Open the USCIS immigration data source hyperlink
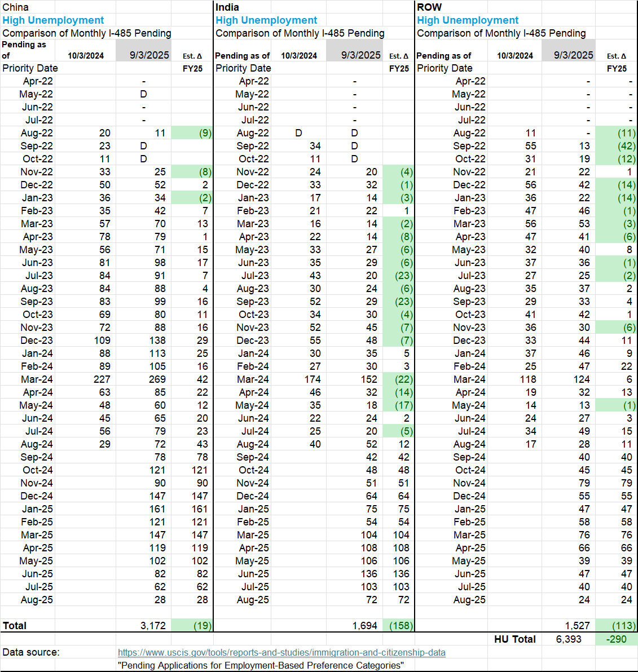Viewport: 638px width, 672px height. pyautogui.click(x=281, y=652)
